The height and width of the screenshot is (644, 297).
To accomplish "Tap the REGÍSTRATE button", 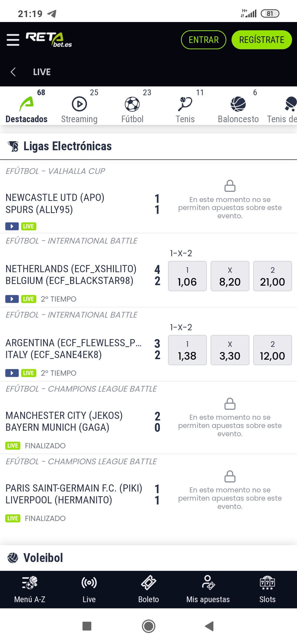I will [262, 40].
